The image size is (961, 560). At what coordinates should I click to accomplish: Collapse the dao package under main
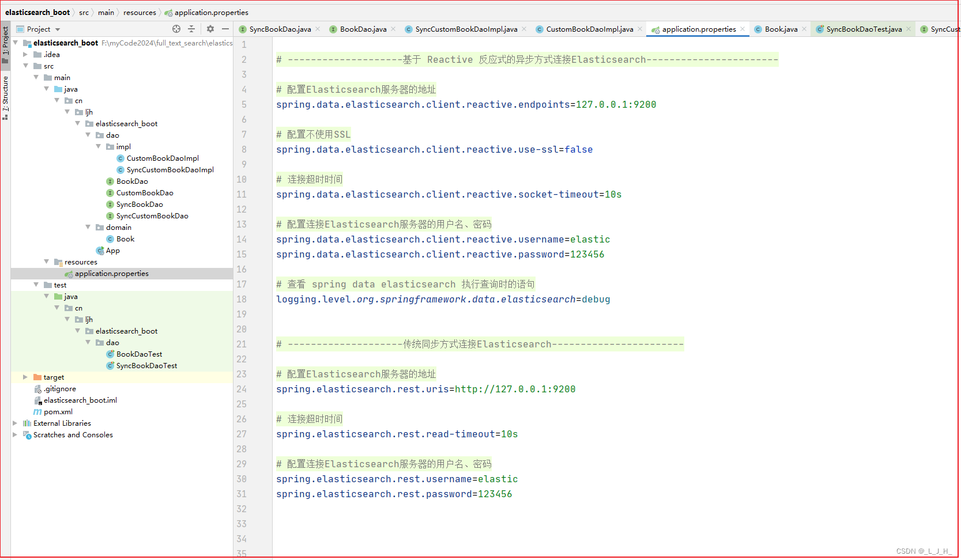tap(88, 135)
